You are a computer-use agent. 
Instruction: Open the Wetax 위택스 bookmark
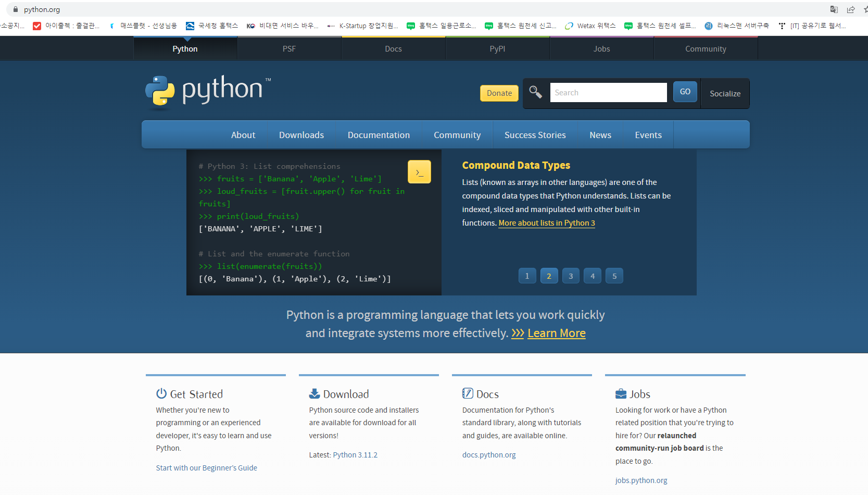(590, 26)
